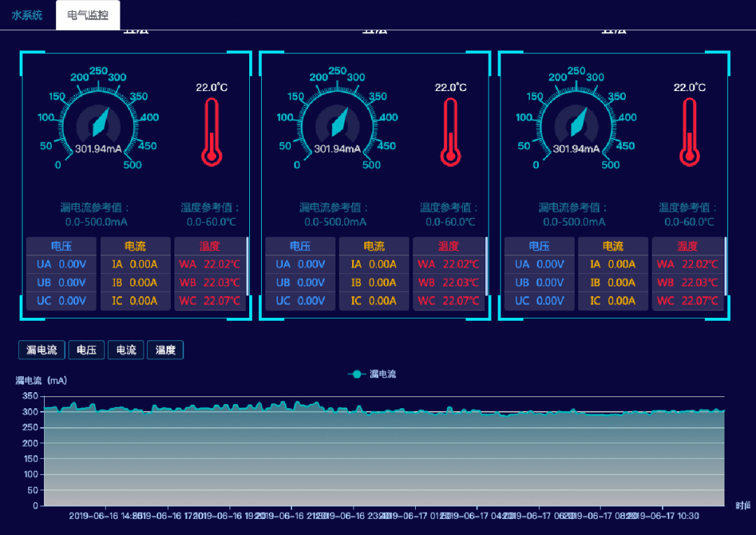Switch to the 水系统 tab
The height and width of the screenshot is (535, 756).
pyautogui.click(x=27, y=15)
